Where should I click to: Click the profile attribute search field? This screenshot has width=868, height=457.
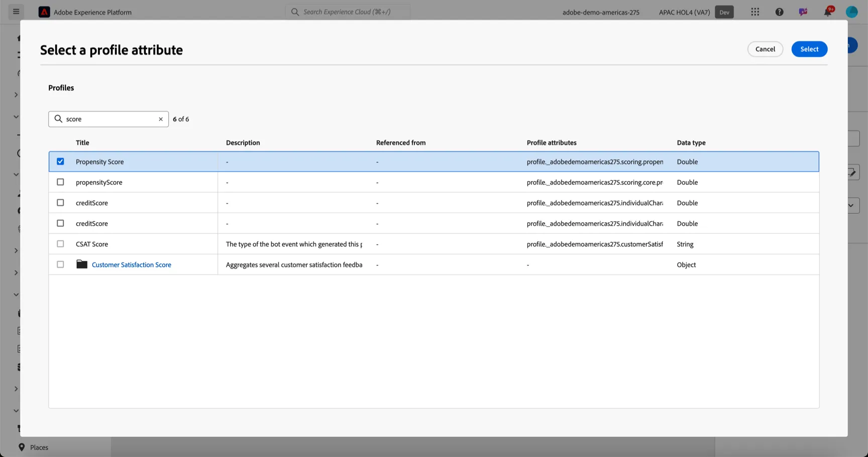pos(108,119)
